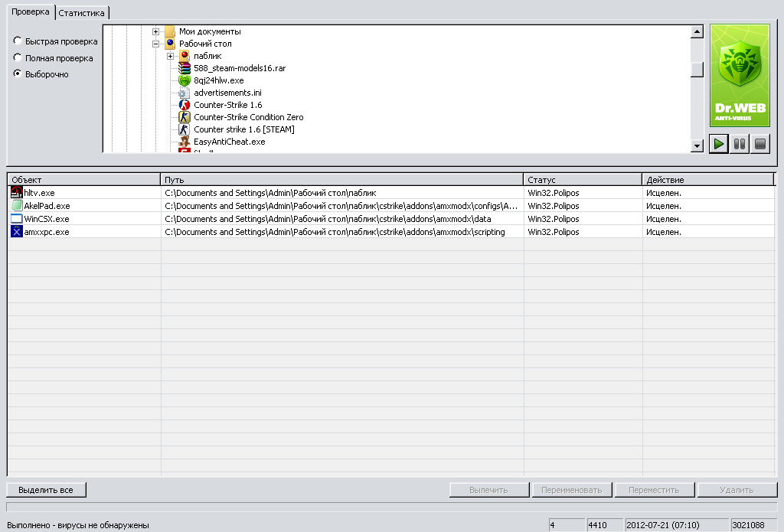Image resolution: width=784 pixels, height=532 pixels.
Task: Click the Counter strike 1.6 [STEAM] label
Action: click(x=244, y=129)
